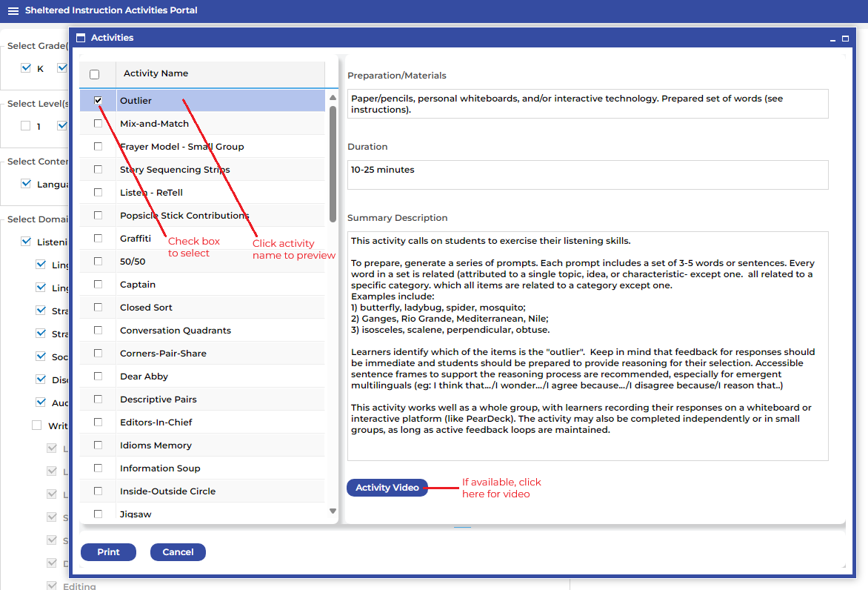Open the hamburger menu in the portal header
This screenshot has width=868, height=590.
pyautogui.click(x=13, y=10)
